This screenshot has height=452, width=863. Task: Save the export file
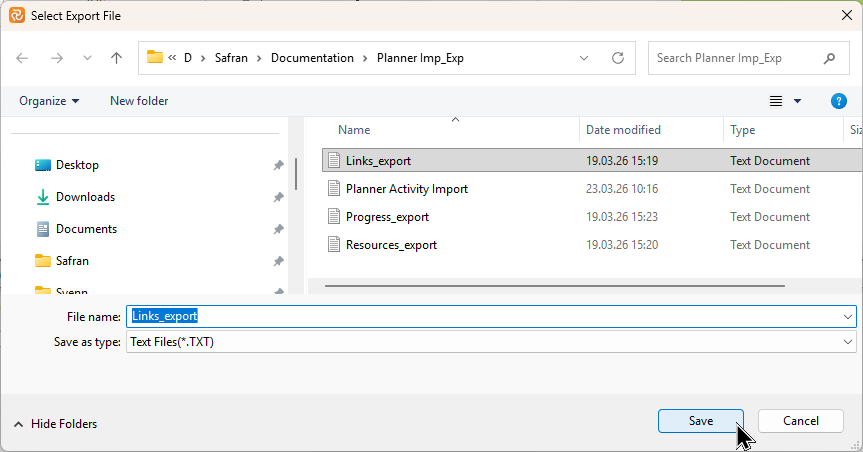[701, 421]
